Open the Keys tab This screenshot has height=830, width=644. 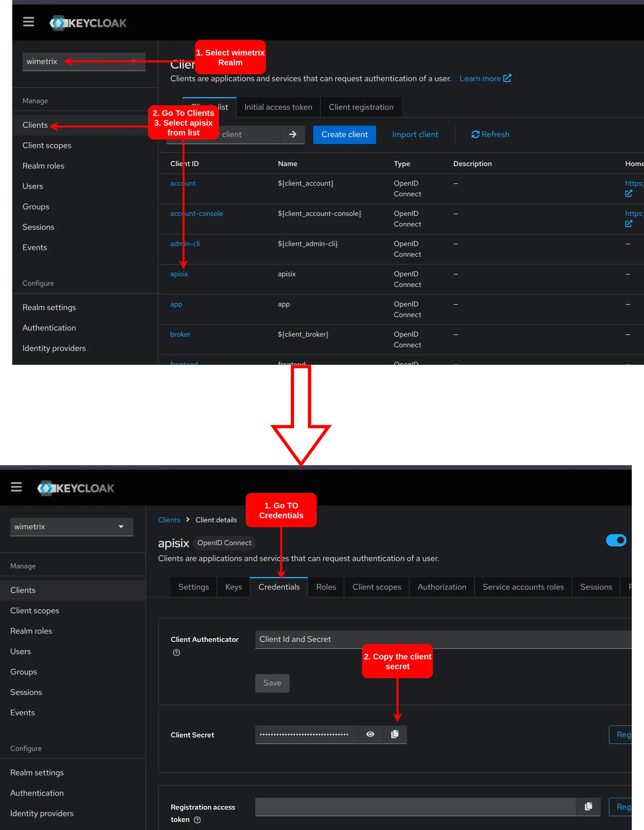234,587
